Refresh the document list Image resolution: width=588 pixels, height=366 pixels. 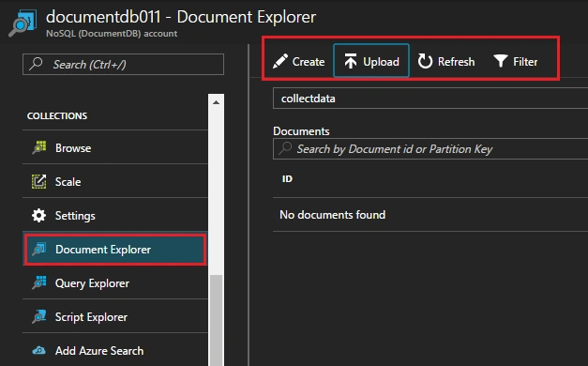[x=446, y=61]
